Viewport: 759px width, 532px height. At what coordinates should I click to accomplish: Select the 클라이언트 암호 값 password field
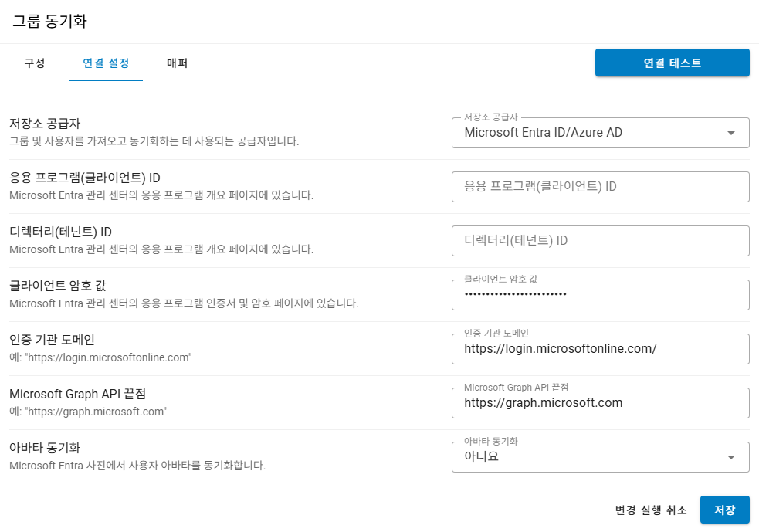pyautogui.click(x=600, y=295)
